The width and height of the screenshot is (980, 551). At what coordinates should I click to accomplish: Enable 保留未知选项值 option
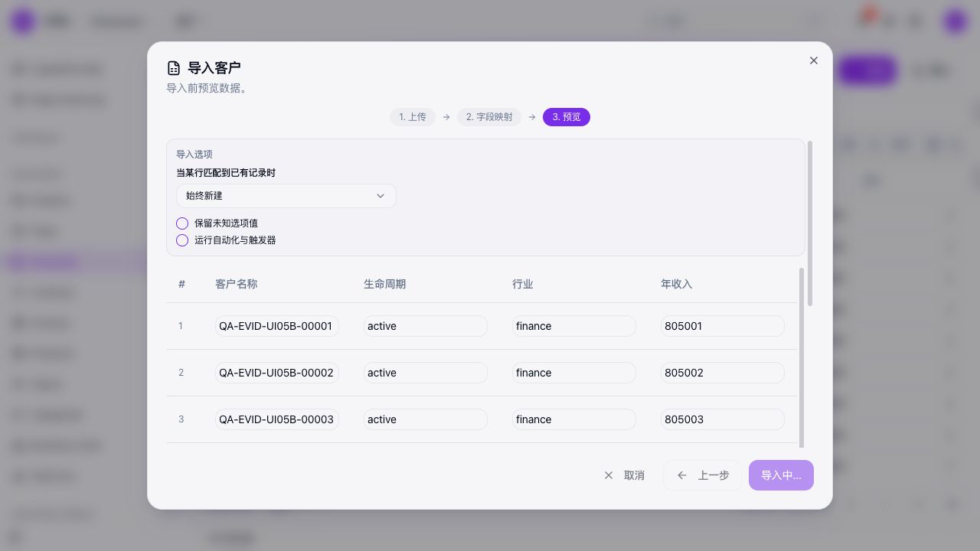pyautogui.click(x=182, y=223)
